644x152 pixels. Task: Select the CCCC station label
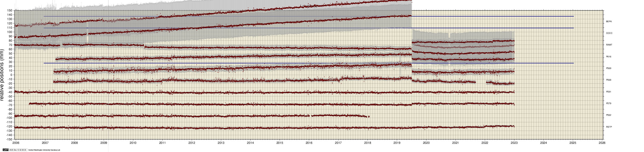pyautogui.click(x=609, y=33)
